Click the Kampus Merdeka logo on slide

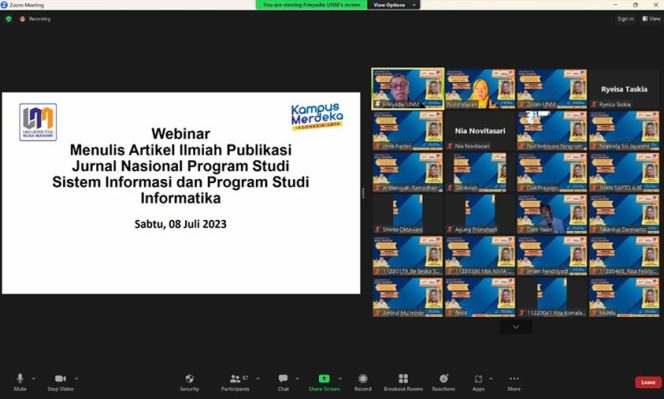pos(317,116)
